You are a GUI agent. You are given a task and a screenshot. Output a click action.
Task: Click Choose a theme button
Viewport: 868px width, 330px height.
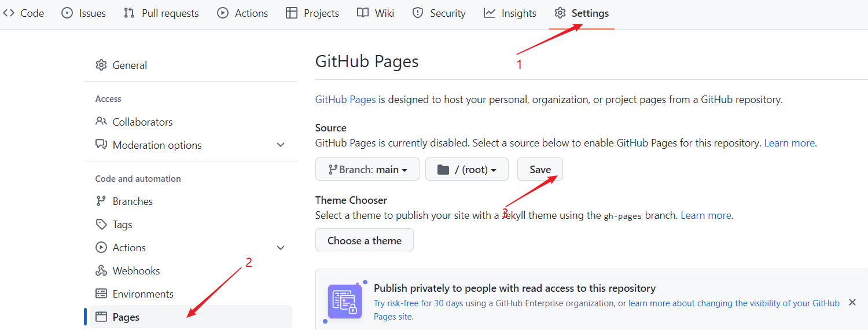coord(365,240)
